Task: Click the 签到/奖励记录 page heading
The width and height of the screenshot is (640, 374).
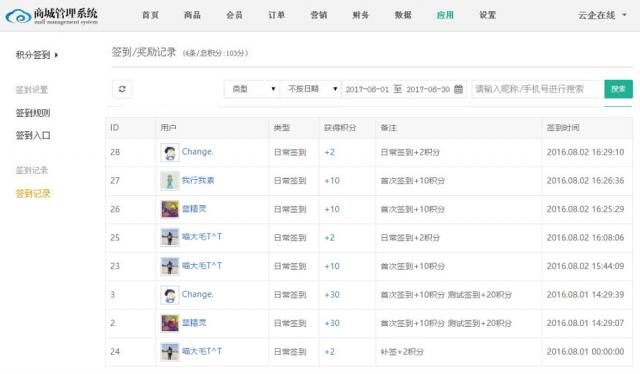Action: 144,52
